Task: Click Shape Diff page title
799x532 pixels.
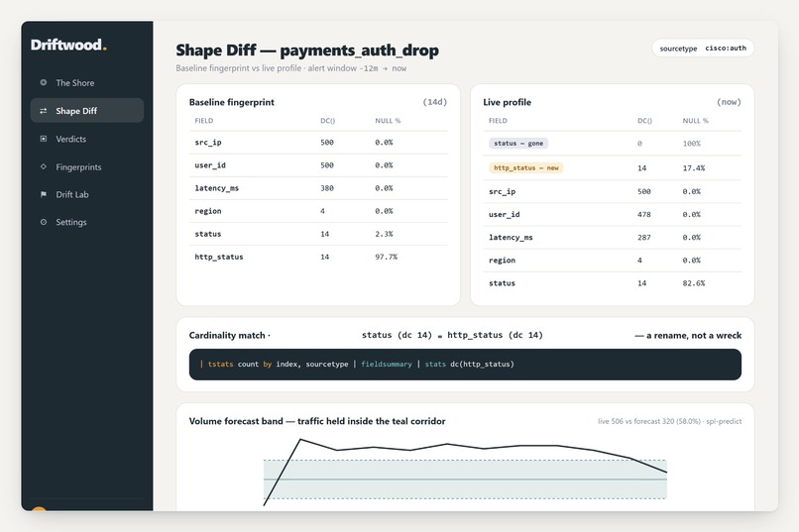Action: (307, 51)
